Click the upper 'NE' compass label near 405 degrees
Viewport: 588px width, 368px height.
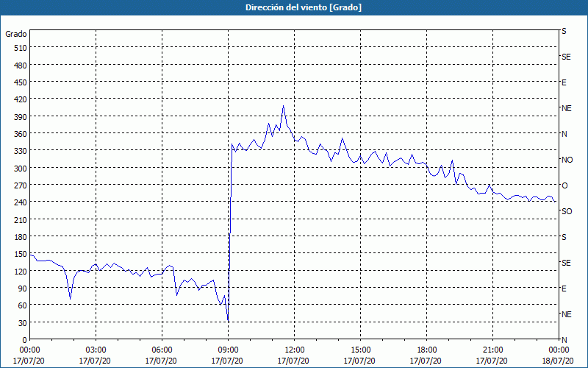[566, 108]
